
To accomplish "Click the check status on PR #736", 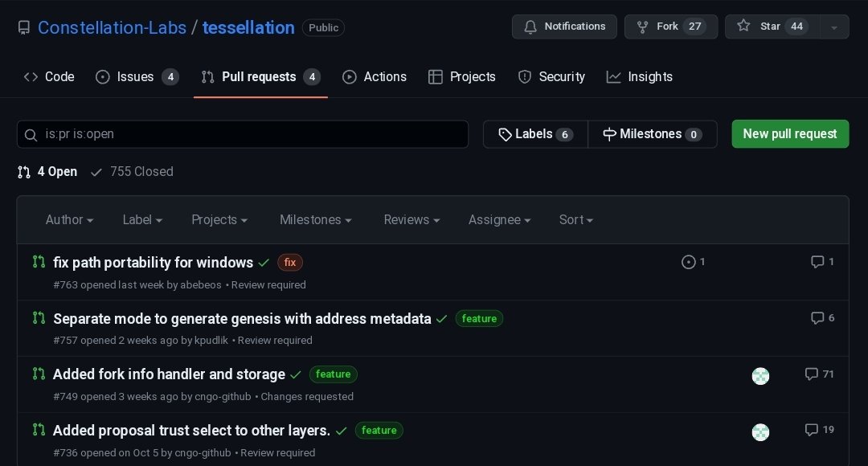I will tap(342, 431).
